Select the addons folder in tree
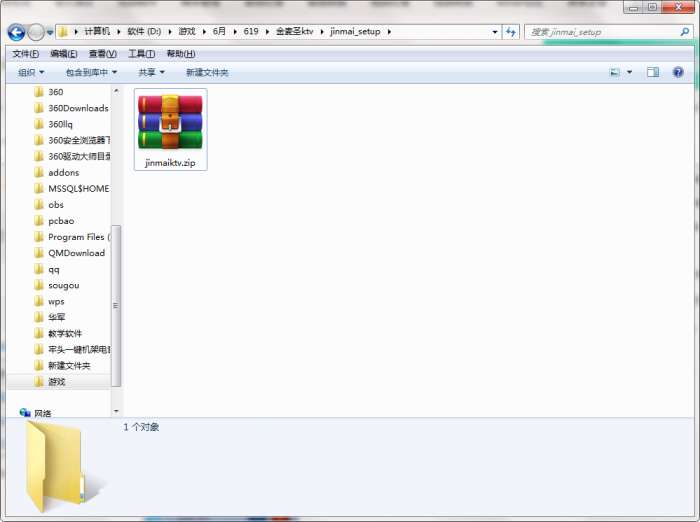 tap(63, 172)
